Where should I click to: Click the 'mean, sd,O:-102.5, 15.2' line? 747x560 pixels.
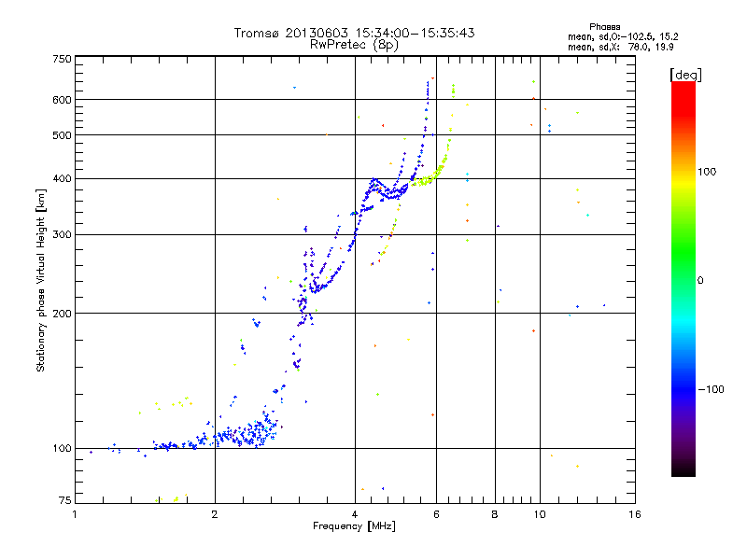pos(623,36)
